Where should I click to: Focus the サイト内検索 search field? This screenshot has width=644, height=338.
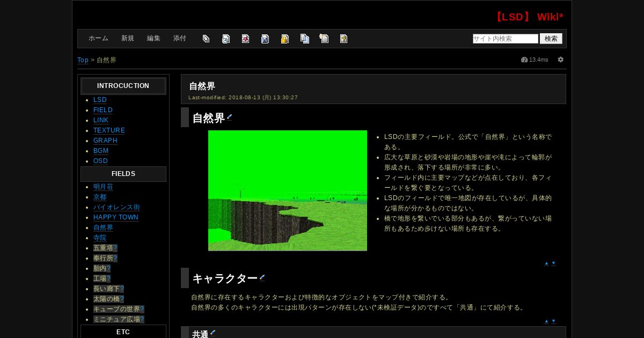point(506,39)
